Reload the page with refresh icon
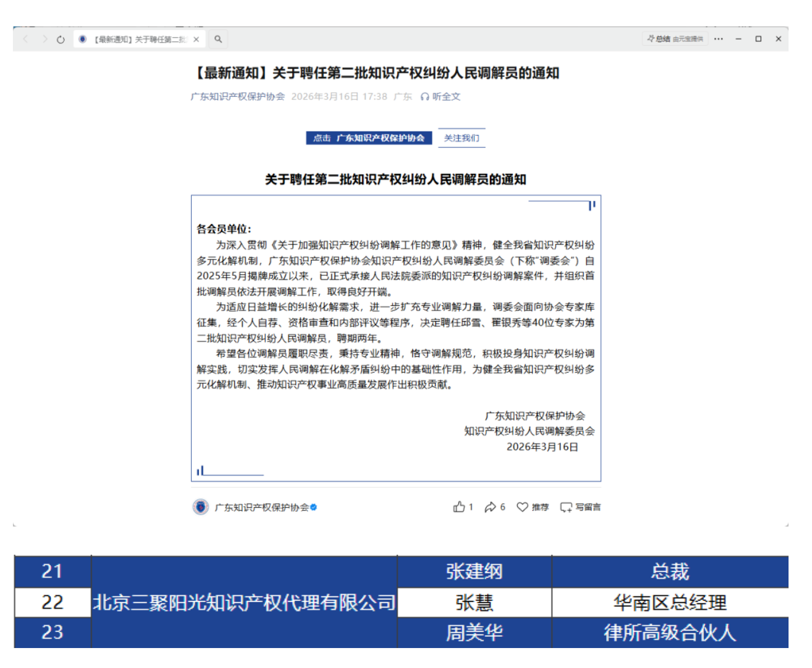 pos(60,39)
